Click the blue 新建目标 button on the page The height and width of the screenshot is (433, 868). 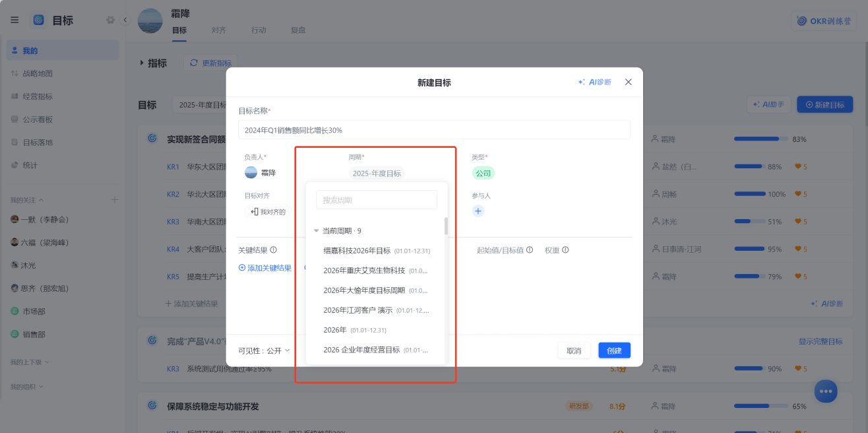click(824, 104)
